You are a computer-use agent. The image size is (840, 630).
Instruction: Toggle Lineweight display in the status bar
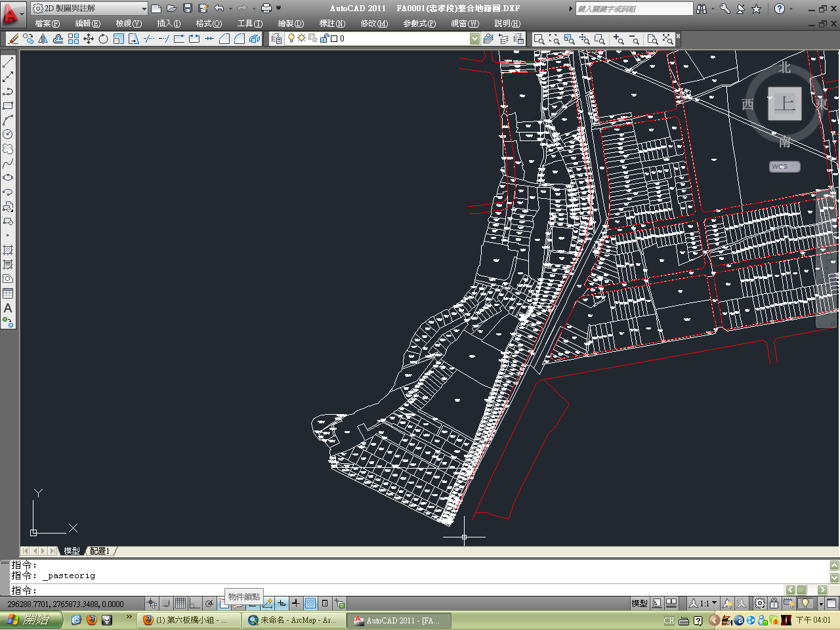(296, 603)
